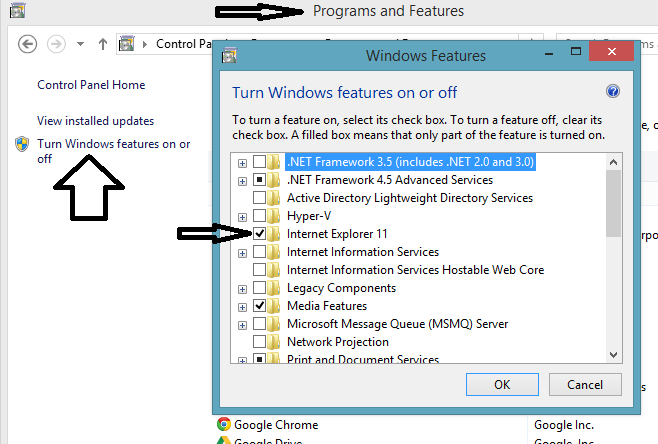Click the Programs and Features window icon

pyautogui.click(x=17, y=10)
